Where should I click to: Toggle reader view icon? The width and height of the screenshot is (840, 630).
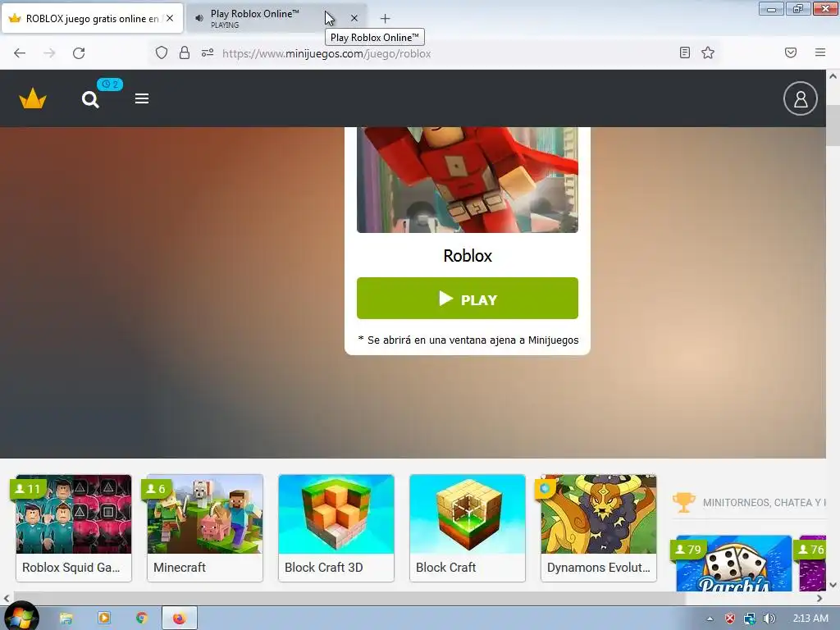[x=685, y=52]
